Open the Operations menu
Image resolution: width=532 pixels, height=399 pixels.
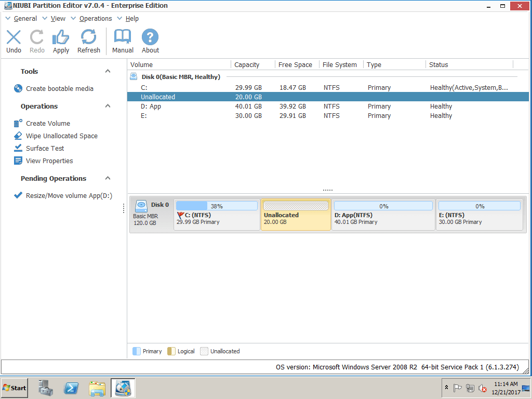[96, 19]
